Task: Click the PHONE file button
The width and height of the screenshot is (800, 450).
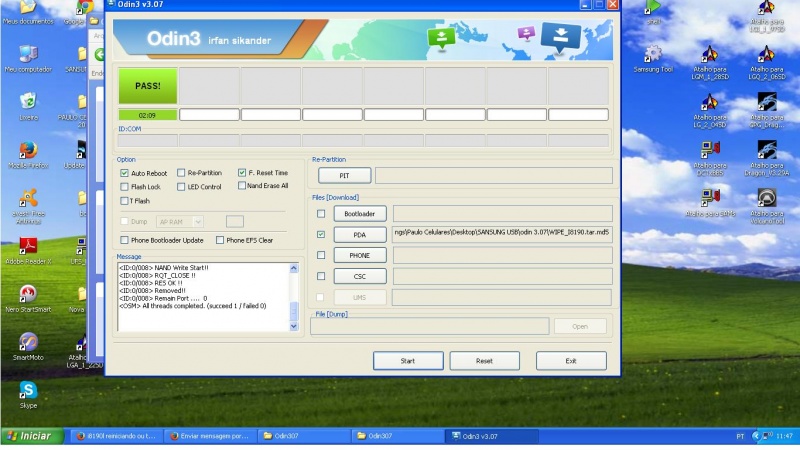Action: coord(360,255)
